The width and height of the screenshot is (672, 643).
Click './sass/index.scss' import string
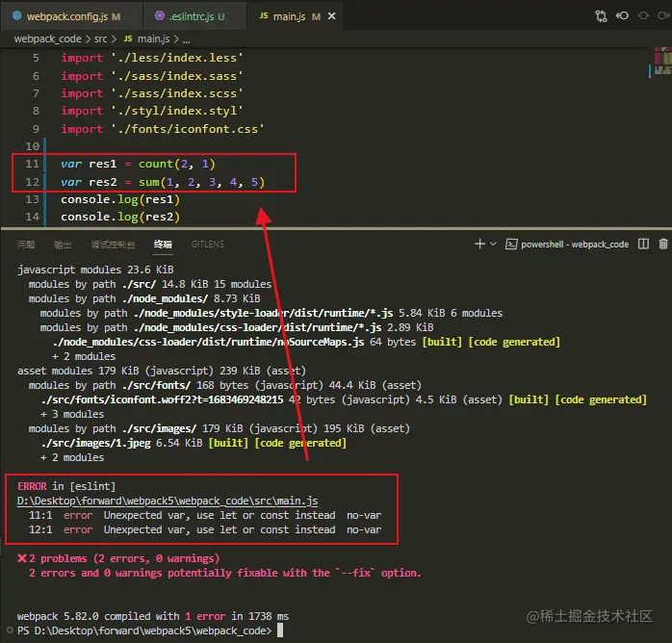177,93
